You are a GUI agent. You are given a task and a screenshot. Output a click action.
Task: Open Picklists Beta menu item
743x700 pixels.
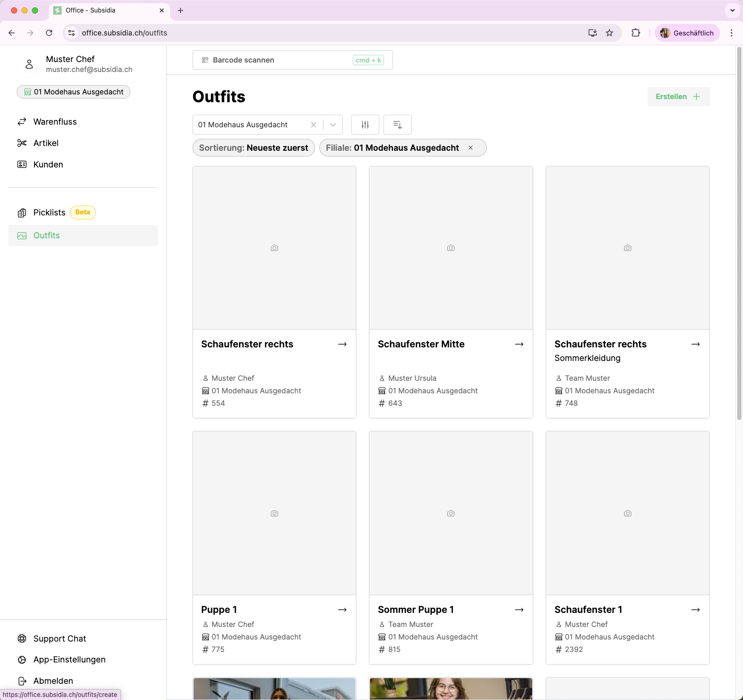[50, 212]
